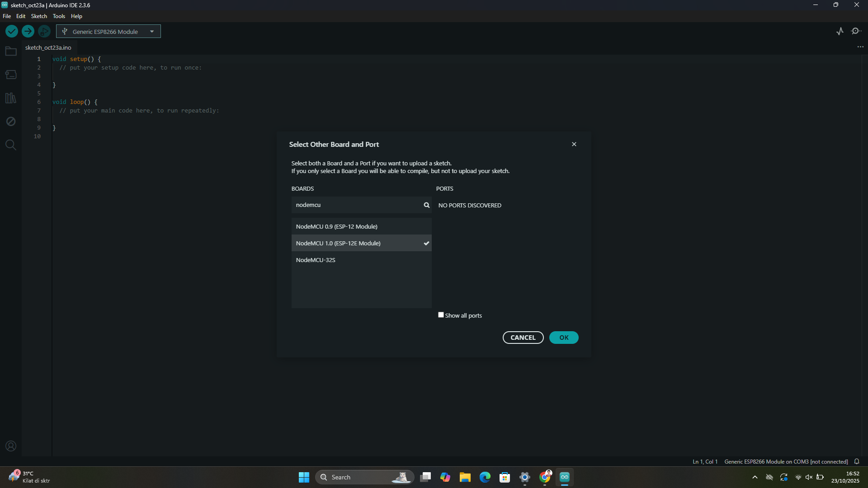Close the Select Other Board dialog
868x488 pixels.
coord(574,144)
